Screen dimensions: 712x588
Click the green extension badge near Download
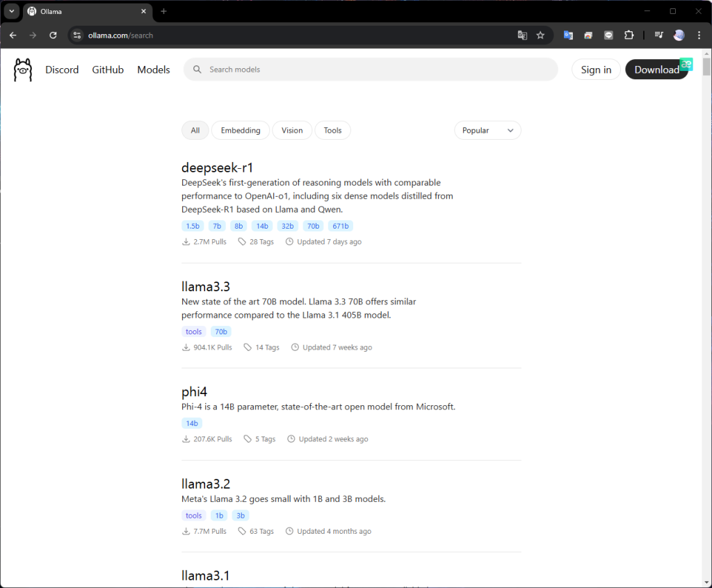(x=686, y=64)
